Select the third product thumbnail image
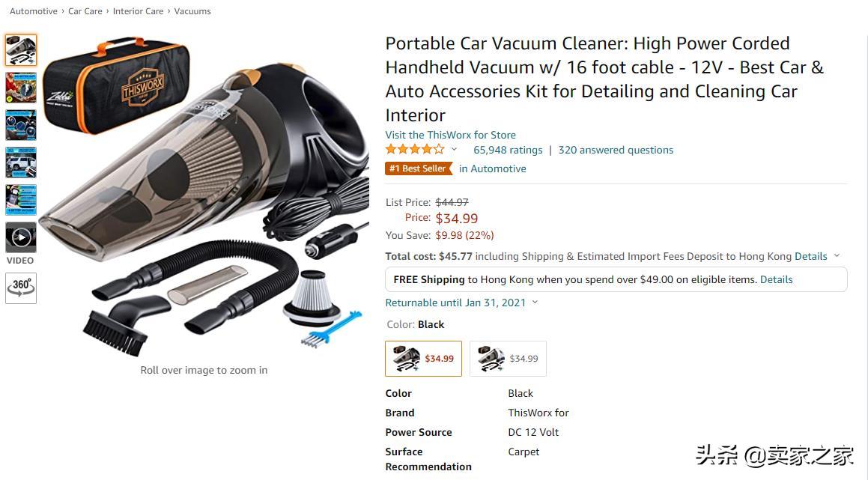 (x=21, y=125)
